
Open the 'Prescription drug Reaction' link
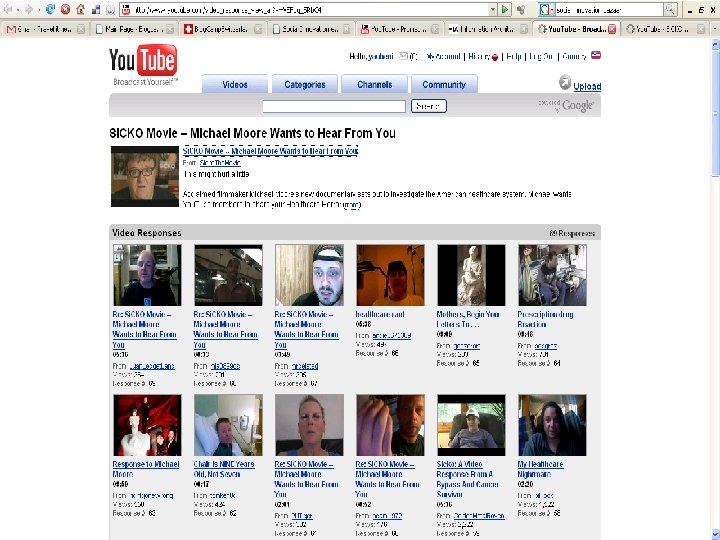tap(545, 319)
